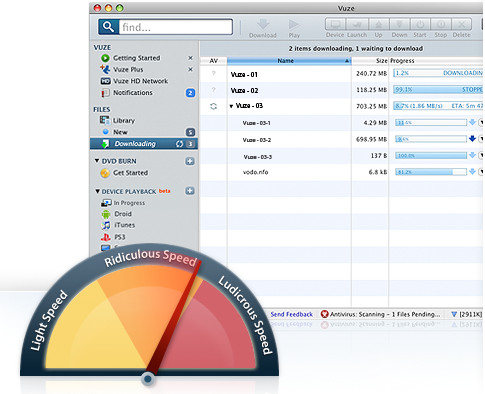
Task: Click the Vuze - 03 AV sync icon
Action: coord(213,106)
